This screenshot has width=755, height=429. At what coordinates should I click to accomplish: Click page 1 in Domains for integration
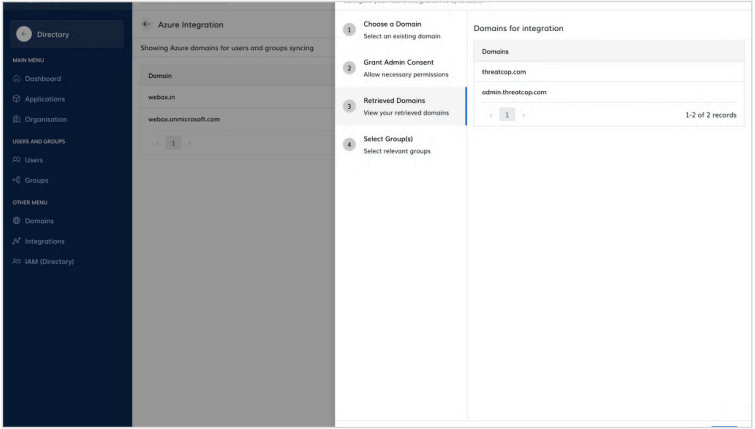(x=506, y=115)
